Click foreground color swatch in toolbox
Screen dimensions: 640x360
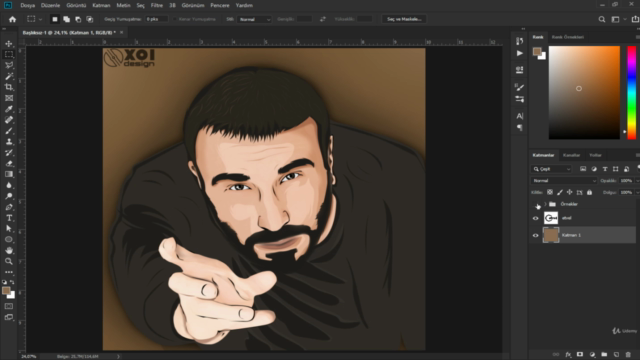click(5, 291)
